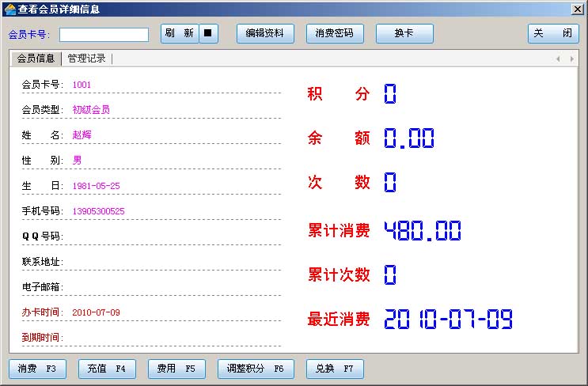
Task: Click the 联系地址 label
Action: pos(43,262)
